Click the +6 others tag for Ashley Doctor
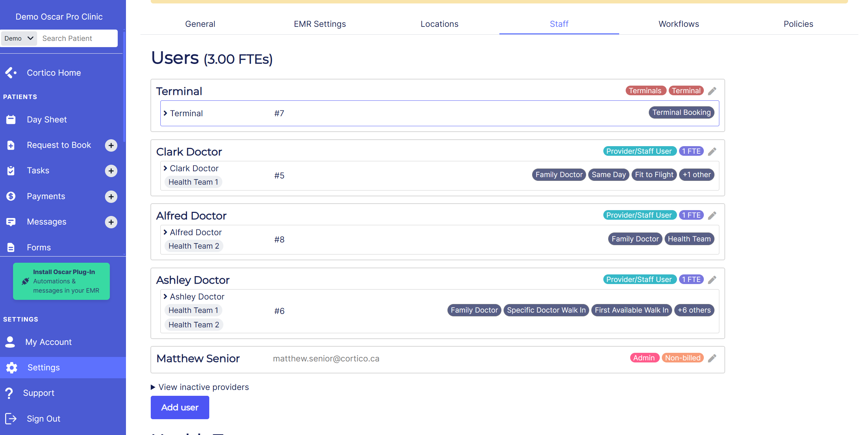Viewport: 868px width, 435px height. [x=694, y=310]
